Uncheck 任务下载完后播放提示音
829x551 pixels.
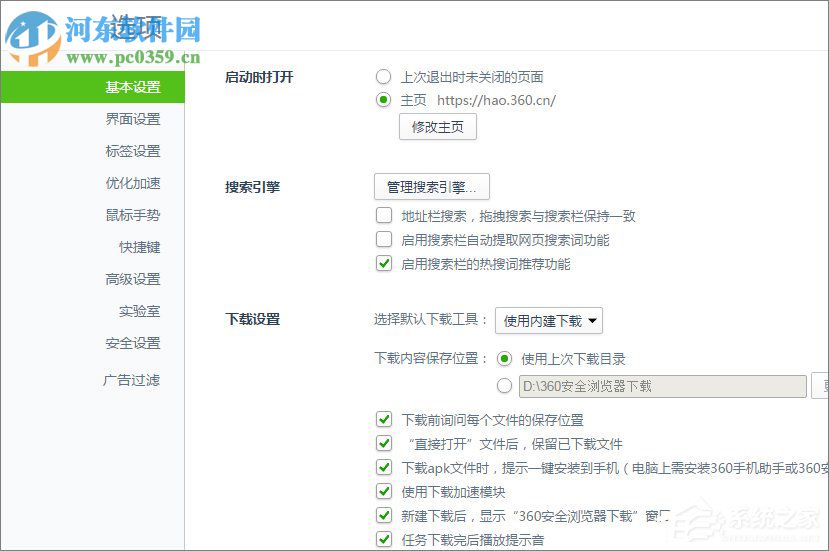click(x=384, y=539)
